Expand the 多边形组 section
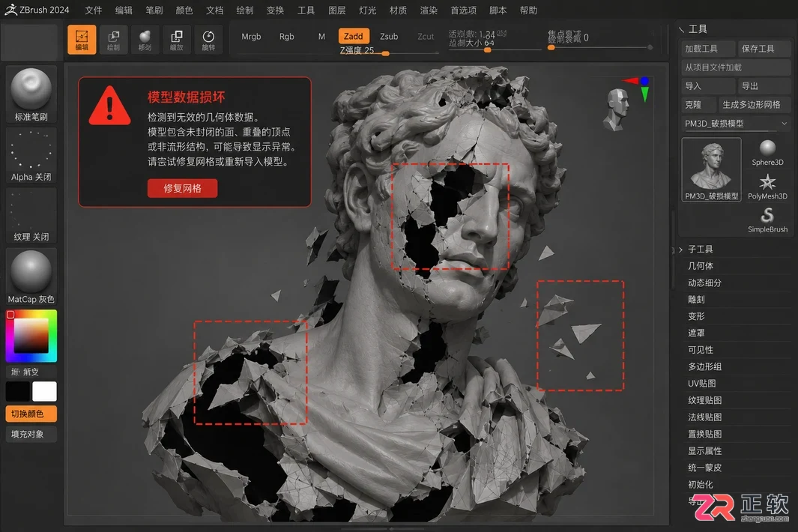The image size is (798, 532). coord(704,366)
